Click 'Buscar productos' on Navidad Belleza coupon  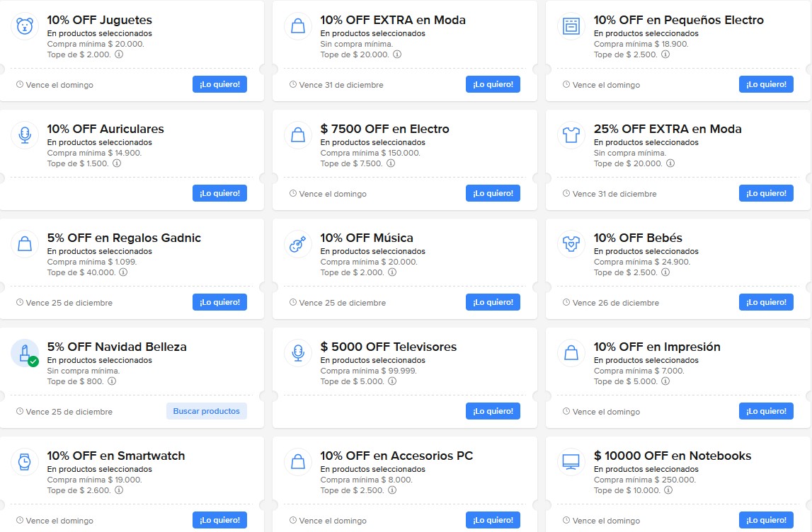coord(207,411)
